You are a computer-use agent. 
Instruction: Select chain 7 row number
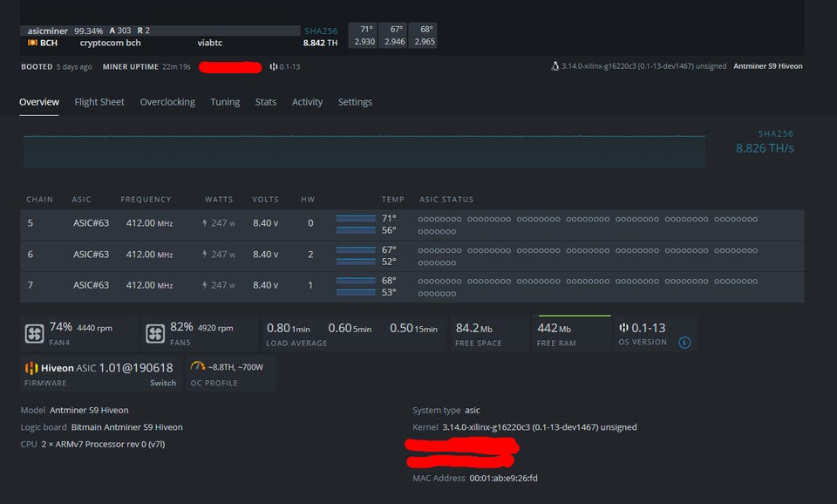pyautogui.click(x=31, y=286)
